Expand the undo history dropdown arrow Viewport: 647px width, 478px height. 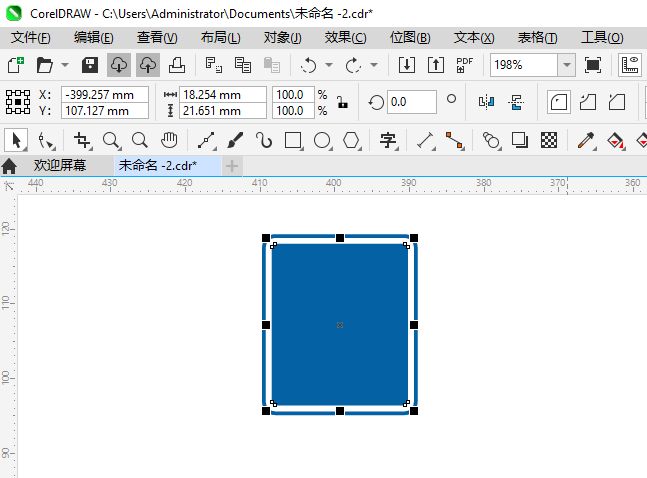coord(329,65)
